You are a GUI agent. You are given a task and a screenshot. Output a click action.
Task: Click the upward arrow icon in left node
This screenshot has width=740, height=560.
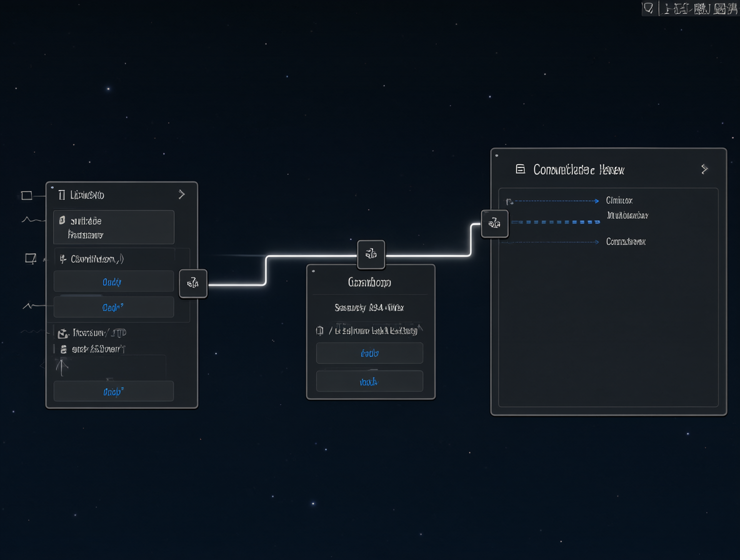(62, 367)
